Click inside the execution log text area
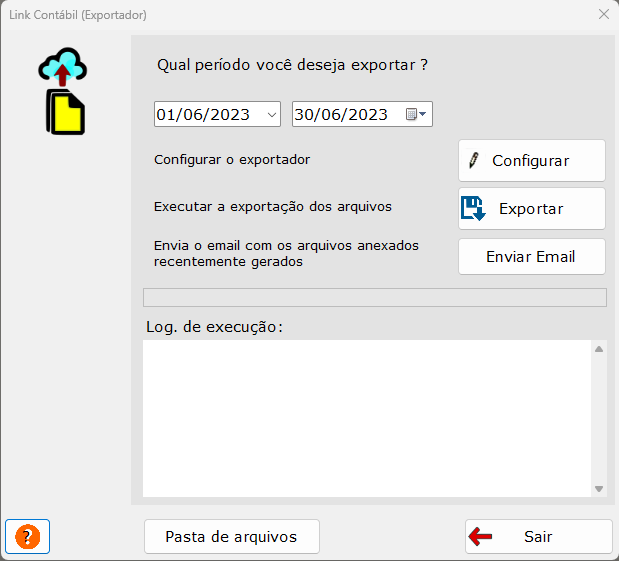Viewport: 619px width, 561px height. [365, 418]
